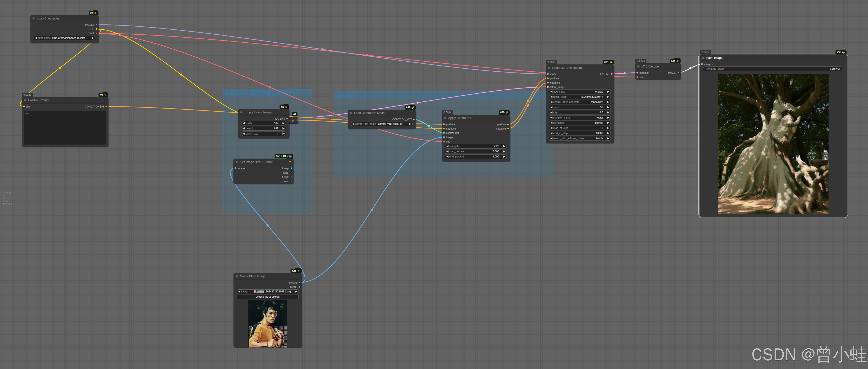Open the control_net_name model dropdown

click(381, 124)
